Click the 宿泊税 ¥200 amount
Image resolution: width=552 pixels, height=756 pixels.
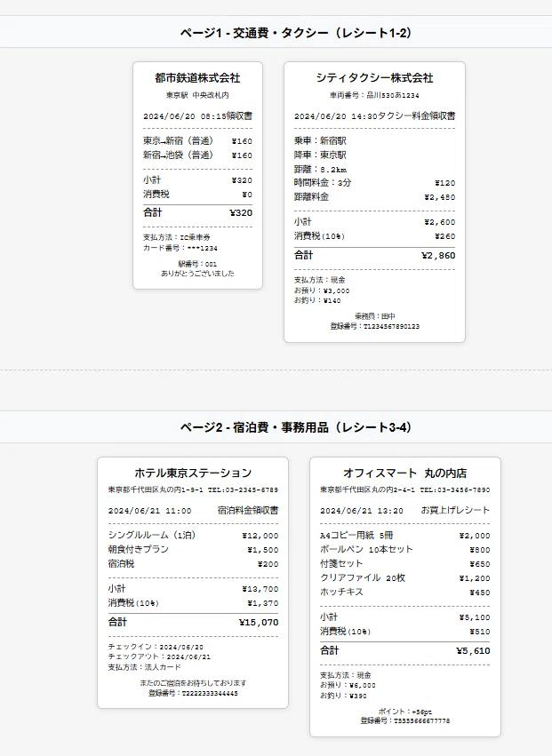click(268, 564)
